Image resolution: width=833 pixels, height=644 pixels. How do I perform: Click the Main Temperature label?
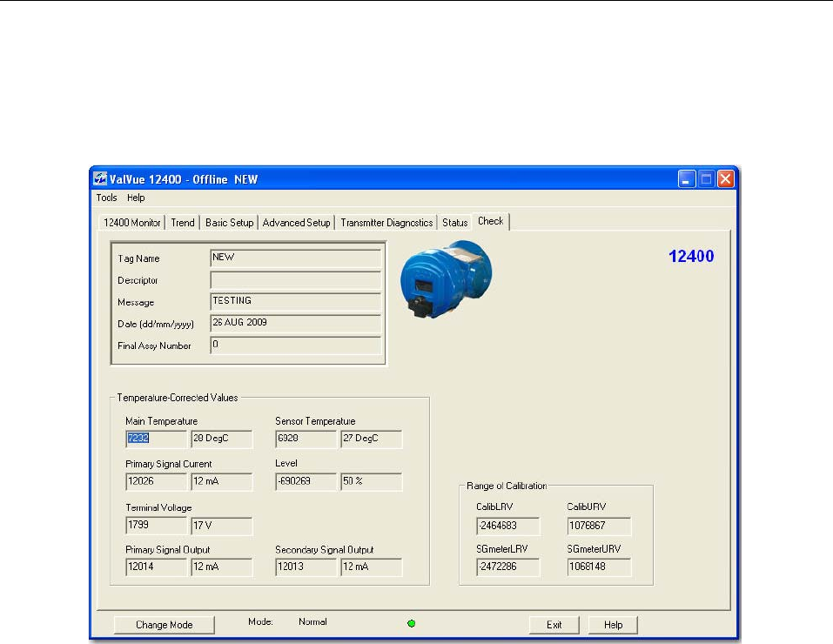(x=162, y=421)
